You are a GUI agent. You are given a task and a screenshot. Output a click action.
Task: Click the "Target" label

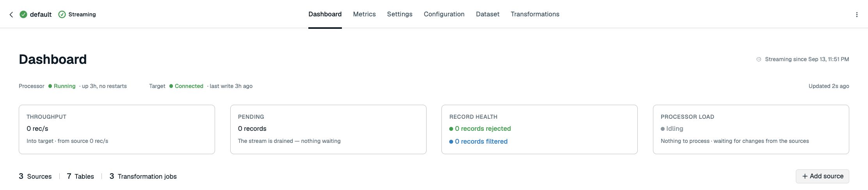click(x=157, y=86)
